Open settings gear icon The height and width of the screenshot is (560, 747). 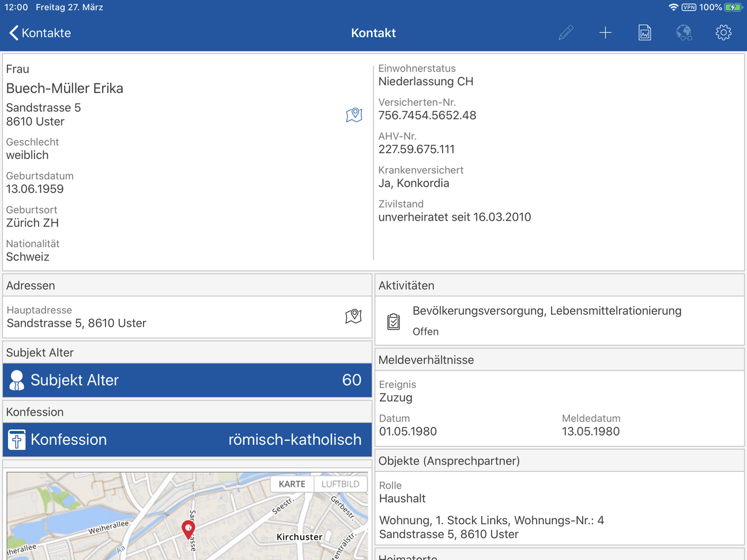tap(723, 33)
